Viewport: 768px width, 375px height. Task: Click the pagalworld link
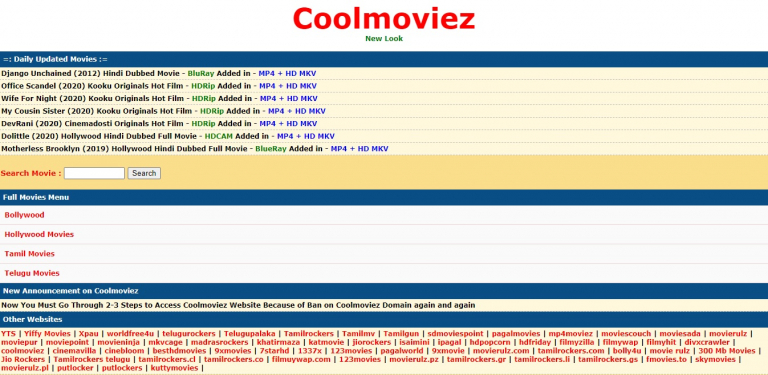point(402,351)
